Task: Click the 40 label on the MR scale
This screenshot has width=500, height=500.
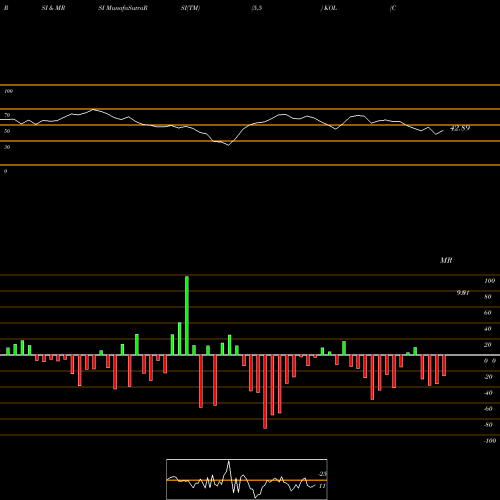Action: tap(488, 329)
